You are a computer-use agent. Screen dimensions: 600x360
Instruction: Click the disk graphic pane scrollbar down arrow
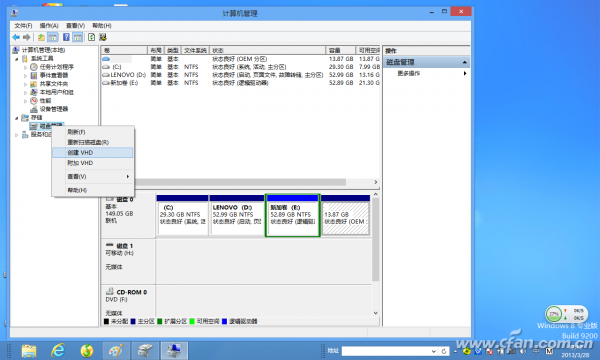click(376, 313)
